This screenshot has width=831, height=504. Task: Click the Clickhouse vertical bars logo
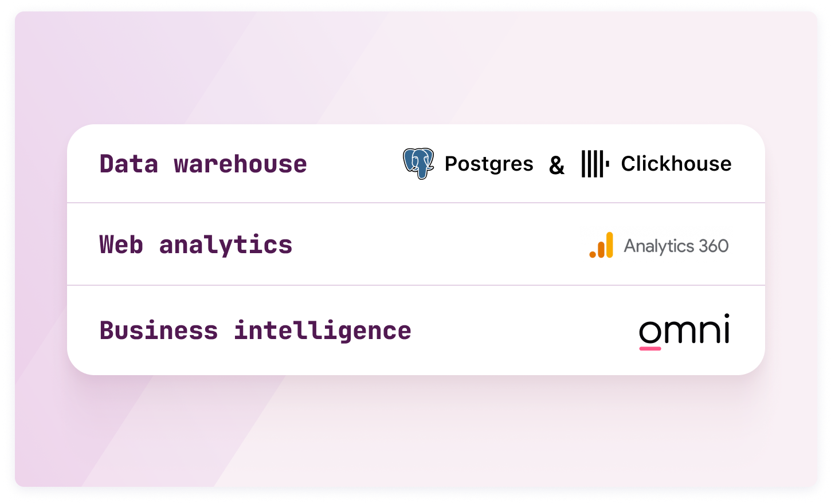coord(595,164)
